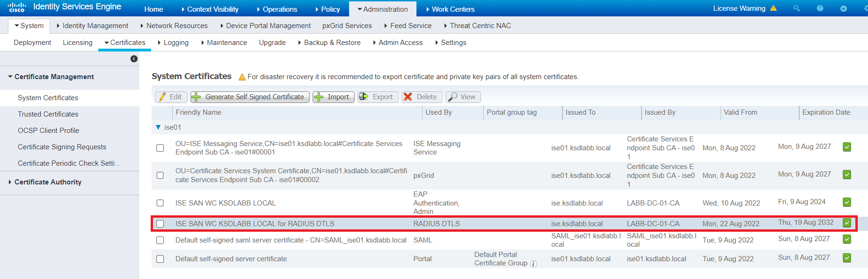Viewport: 868px width, 279px height.
Task: Check the pxGrid certificate checkbox
Action: pyautogui.click(x=160, y=175)
